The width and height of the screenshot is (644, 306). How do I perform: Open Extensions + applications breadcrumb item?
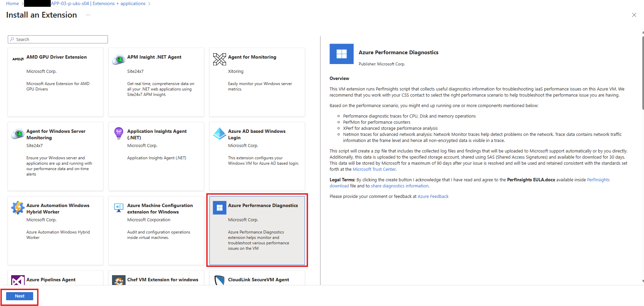tap(119, 3)
